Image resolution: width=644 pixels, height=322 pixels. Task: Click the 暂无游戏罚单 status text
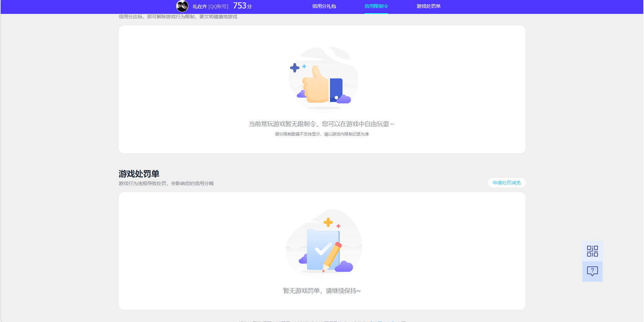point(322,291)
